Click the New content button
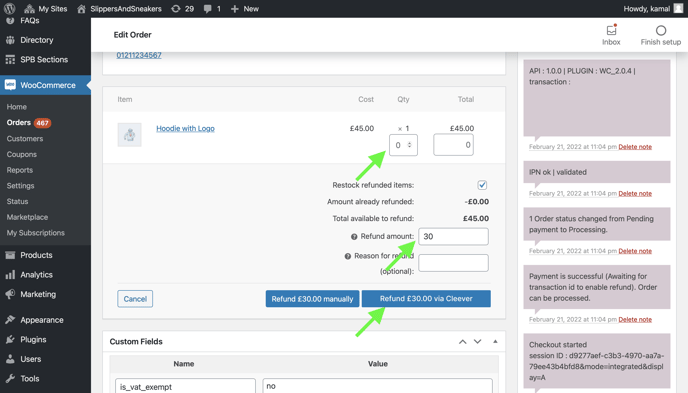The height and width of the screenshot is (393, 688). (x=245, y=9)
